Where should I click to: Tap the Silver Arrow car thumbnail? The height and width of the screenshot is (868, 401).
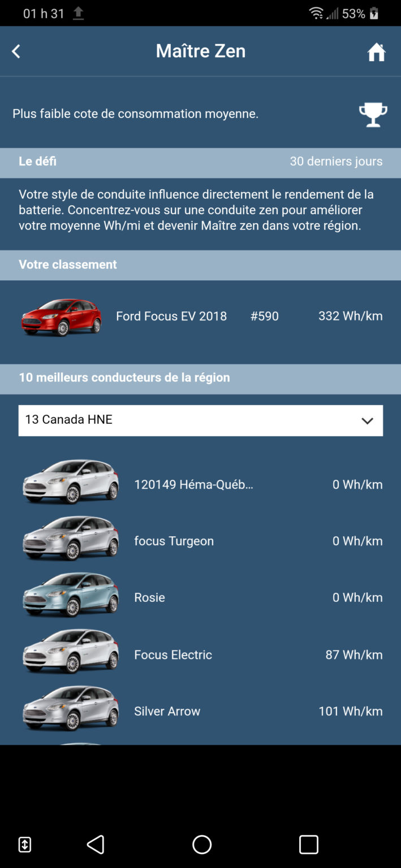click(71, 709)
